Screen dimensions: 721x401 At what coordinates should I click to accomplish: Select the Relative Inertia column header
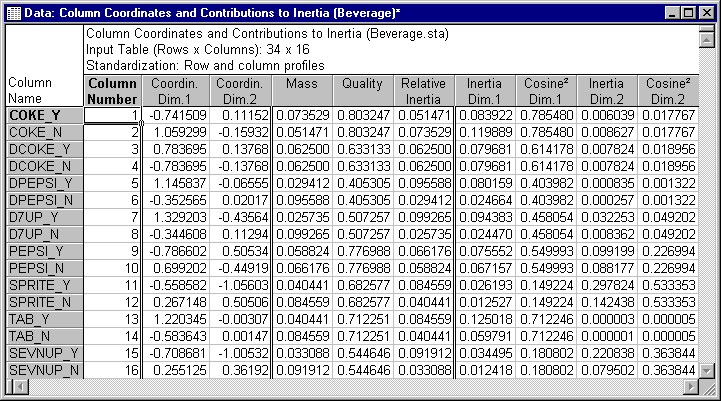coord(423,91)
